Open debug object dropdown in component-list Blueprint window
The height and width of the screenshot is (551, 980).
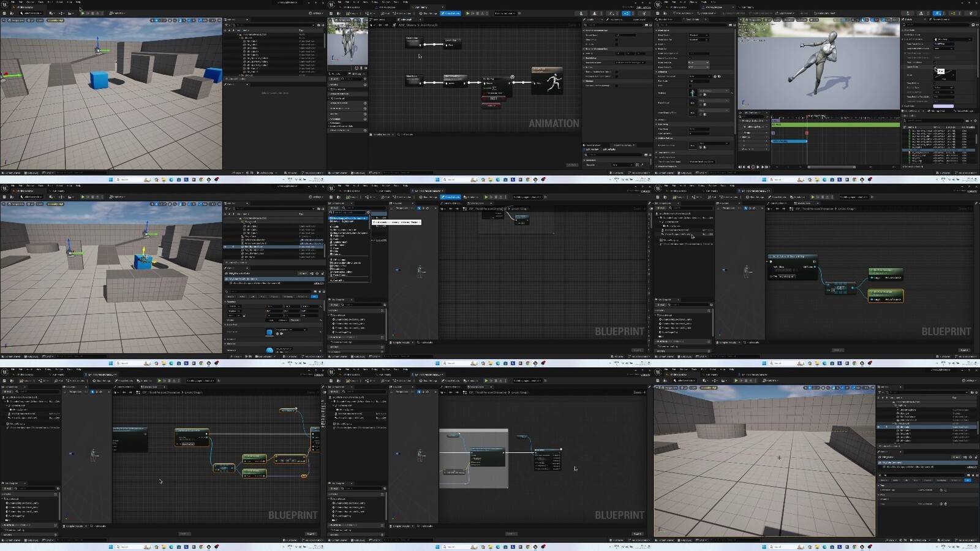click(527, 197)
